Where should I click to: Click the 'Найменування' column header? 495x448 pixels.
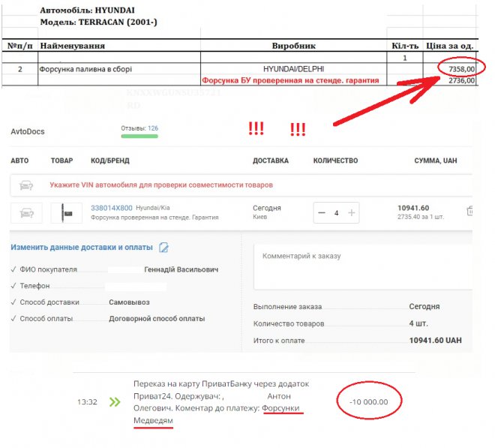point(72,46)
